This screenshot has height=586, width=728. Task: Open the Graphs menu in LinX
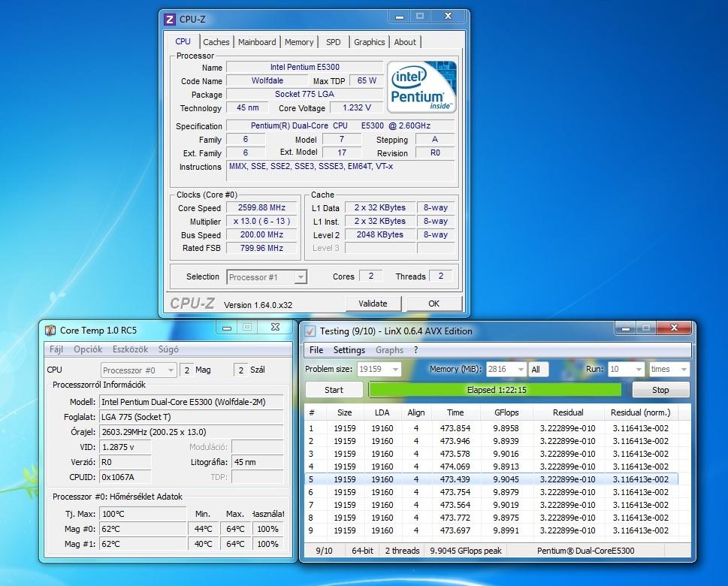point(389,350)
